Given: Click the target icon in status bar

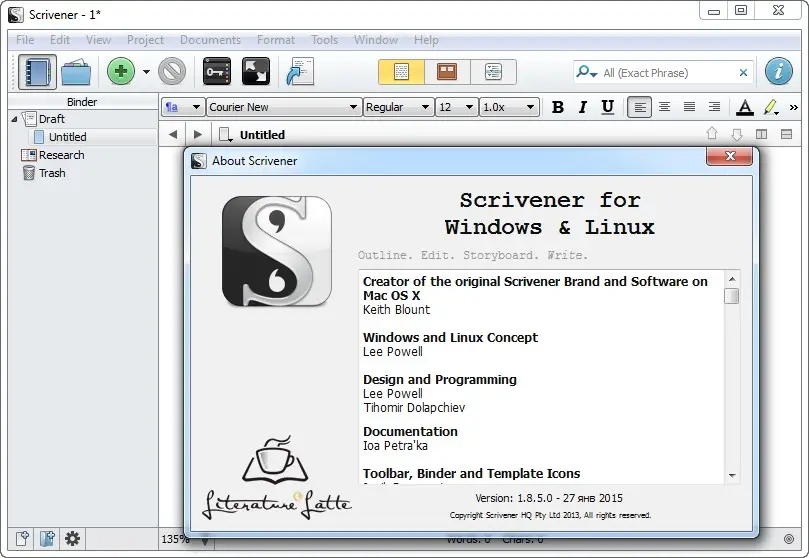Looking at the screenshot, I should pyautogui.click(x=788, y=539).
